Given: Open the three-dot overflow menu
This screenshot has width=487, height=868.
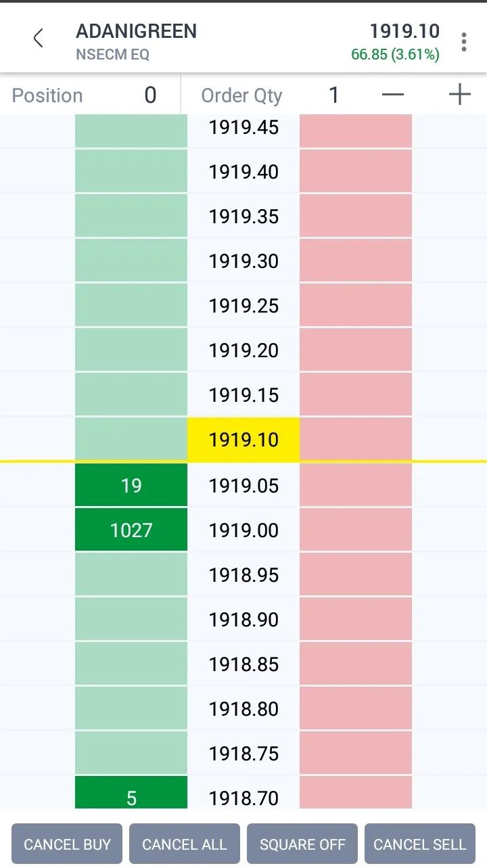Looking at the screenshot, I should click(463, 42).
